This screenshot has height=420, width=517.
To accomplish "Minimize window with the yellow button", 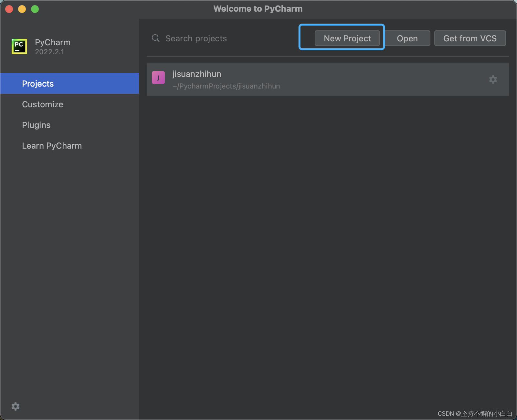I will pyautogui.click(x=22, y=9).
